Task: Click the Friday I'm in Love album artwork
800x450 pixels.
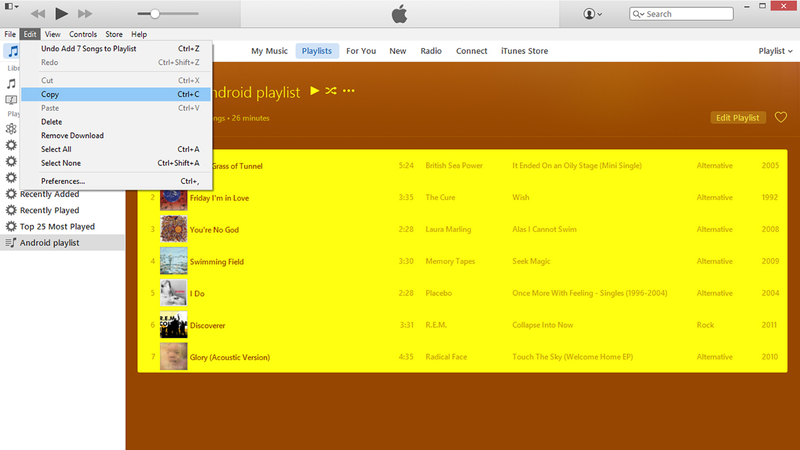Action: (x=173, y=198)
